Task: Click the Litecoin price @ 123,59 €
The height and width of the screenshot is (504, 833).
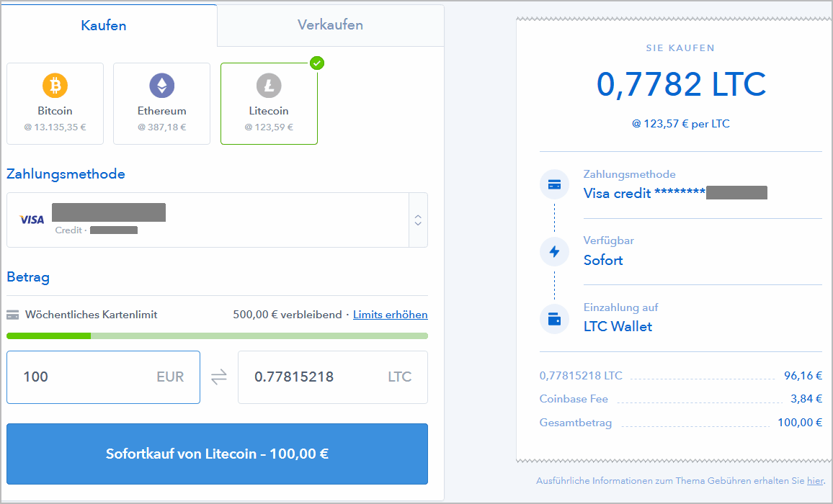Action: pyautogui.click(x=269, y=127)
